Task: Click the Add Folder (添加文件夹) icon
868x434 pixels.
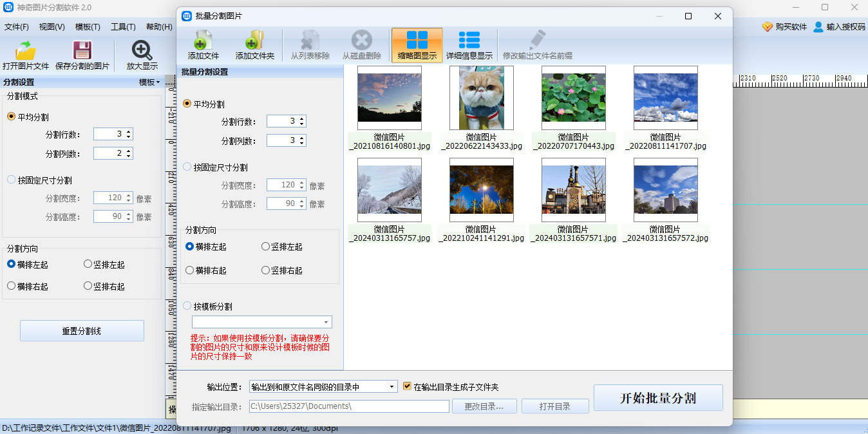Action: pyautogui.click(x=254, y=41)
